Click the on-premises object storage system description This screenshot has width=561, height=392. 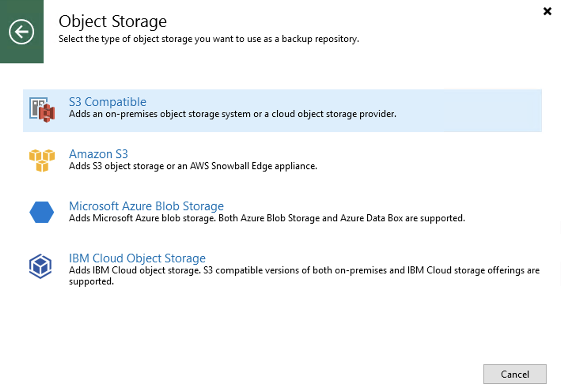click(232, 114)
